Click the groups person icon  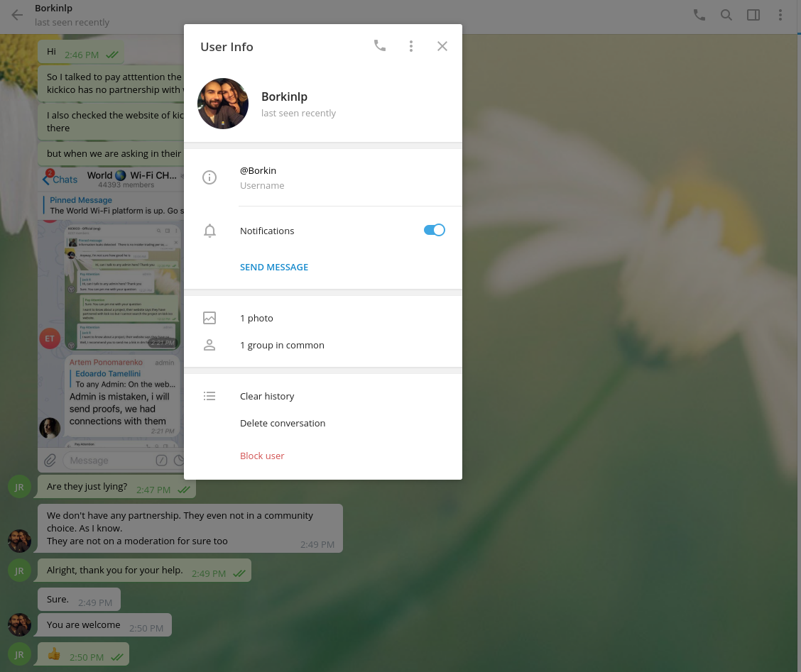coord(209,345)
